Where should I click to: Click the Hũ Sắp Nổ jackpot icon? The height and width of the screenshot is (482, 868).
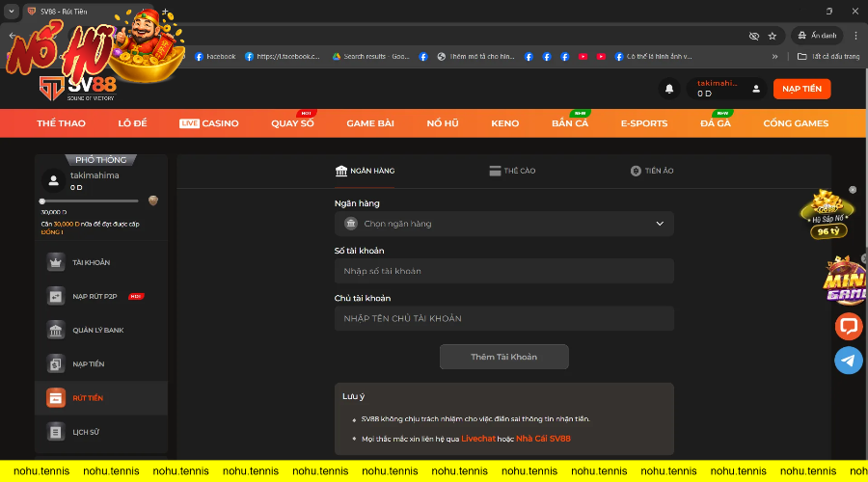click(x=827, y=214)
